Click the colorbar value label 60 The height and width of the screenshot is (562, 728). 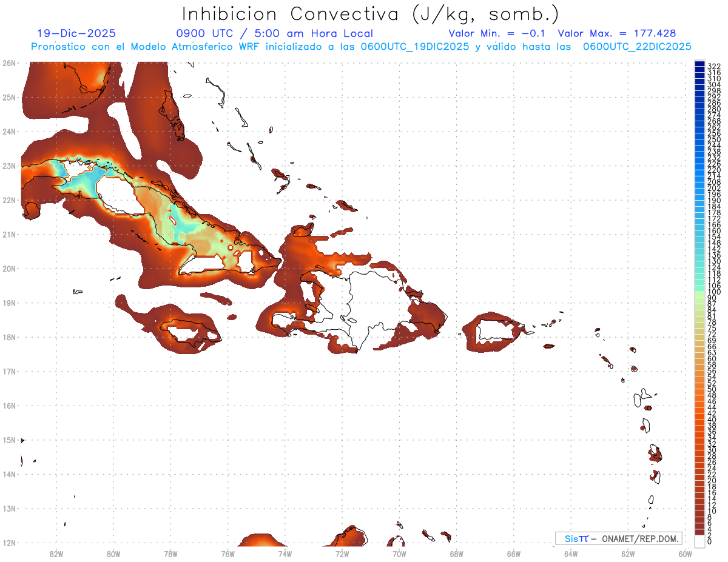712,358
